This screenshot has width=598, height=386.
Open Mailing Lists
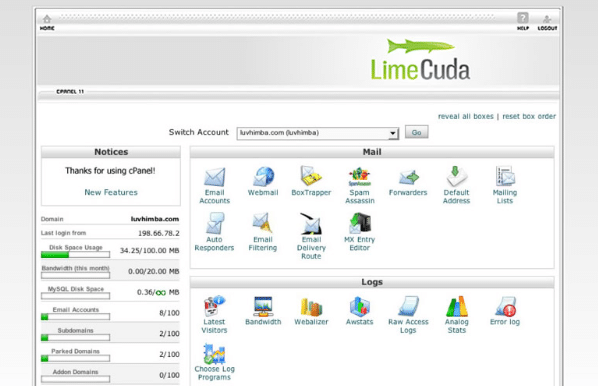pyautogui.click(x=505, y=176)
